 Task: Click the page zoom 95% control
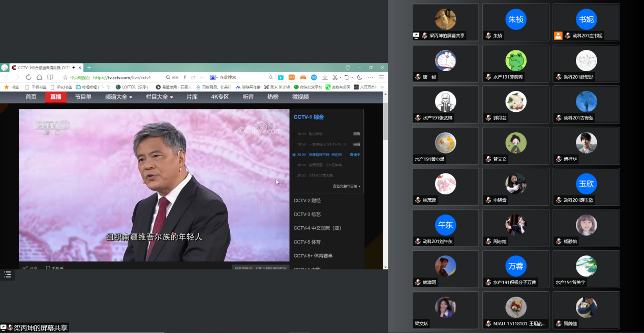172,77
